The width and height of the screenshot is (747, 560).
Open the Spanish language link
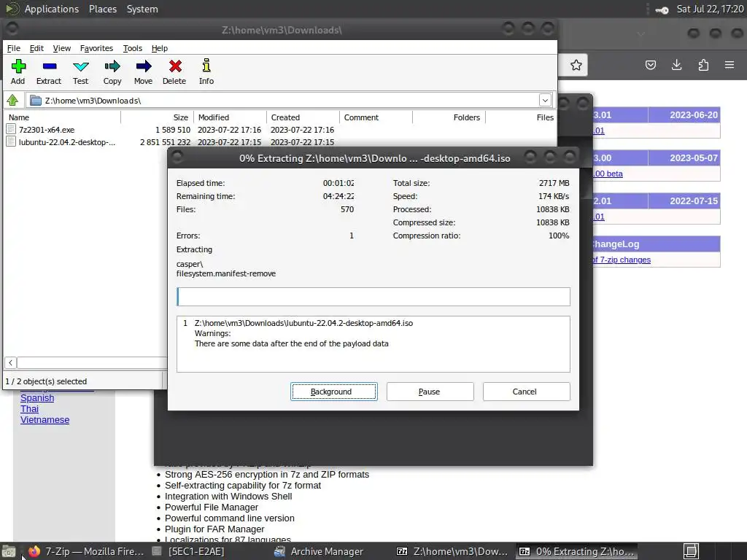pos(37,397)
